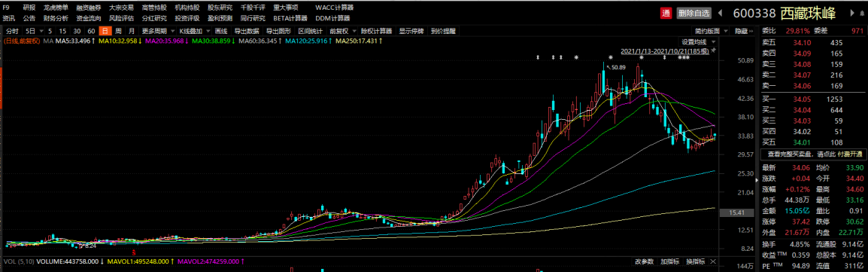Screen dimensions: 868x272
Task: Open BETA计算器
Action: click(290, 18)
